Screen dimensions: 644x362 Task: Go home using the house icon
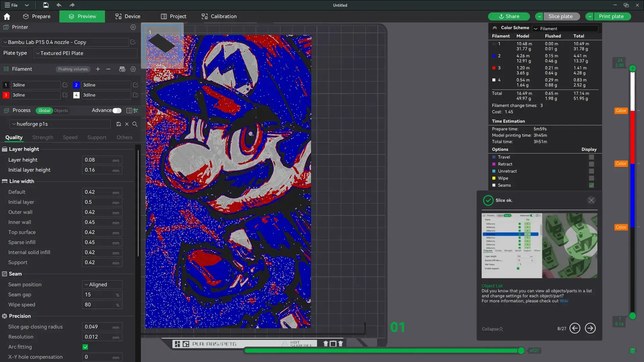[7, 16]
